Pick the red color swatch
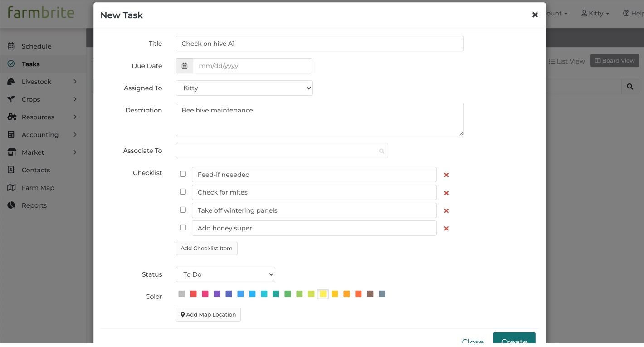Screen dimensions: 644x347 tap(193, 294)
